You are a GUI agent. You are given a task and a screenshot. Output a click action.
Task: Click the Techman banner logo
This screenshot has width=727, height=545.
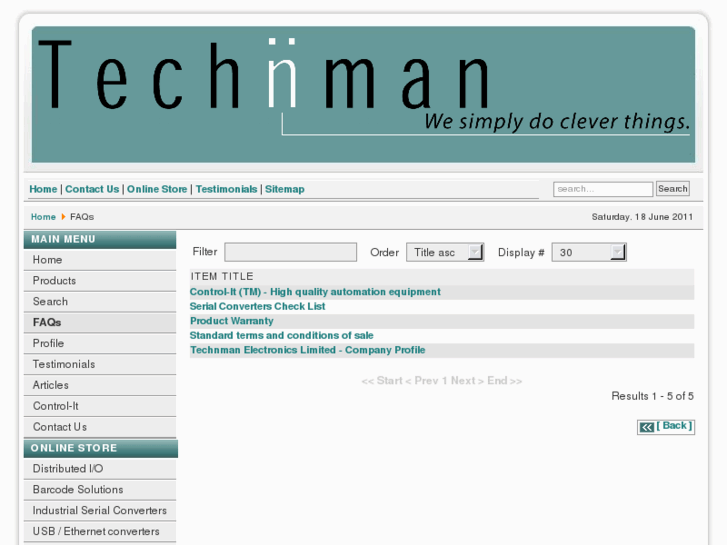tap(363, 95)
